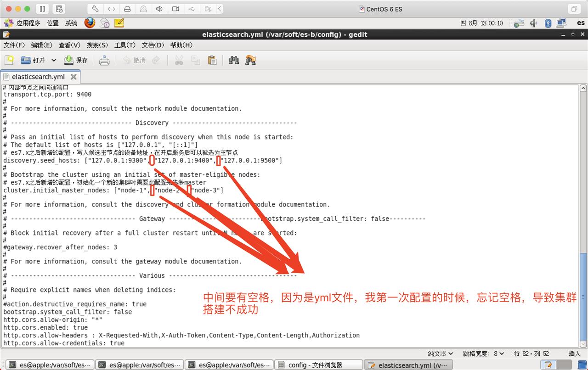Image resolution: width=588 pixels, height=370 pixels.
Task: Click the 打开 open file button
Action: coord(34,60)
